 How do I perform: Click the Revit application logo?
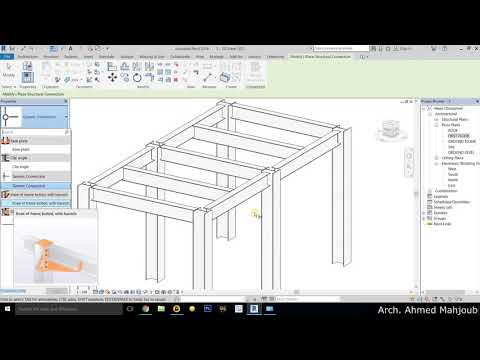tap(4, 49)
